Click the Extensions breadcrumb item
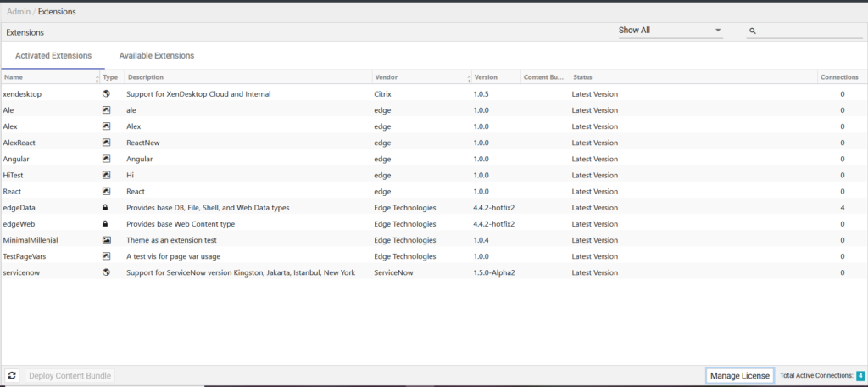 (x=57, y=12)
